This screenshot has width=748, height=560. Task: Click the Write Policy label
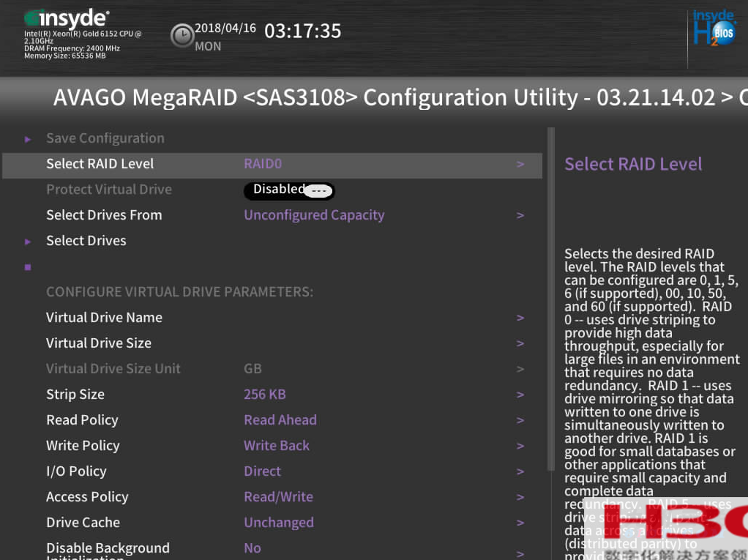pyautogui.click(x=83, y=446)
